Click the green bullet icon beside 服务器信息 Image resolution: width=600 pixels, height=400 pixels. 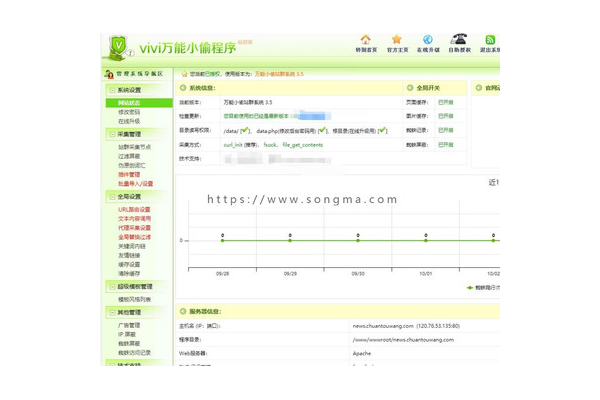(x=182, y=311)
